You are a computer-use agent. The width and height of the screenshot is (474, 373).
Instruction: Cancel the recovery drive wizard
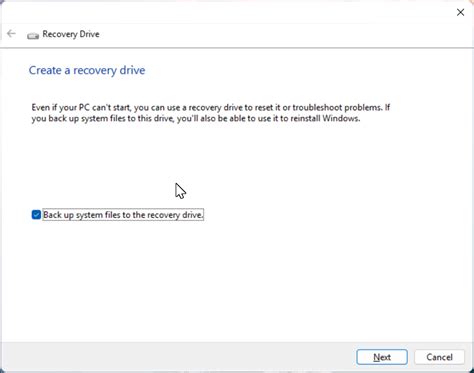[x=439, y=357]
